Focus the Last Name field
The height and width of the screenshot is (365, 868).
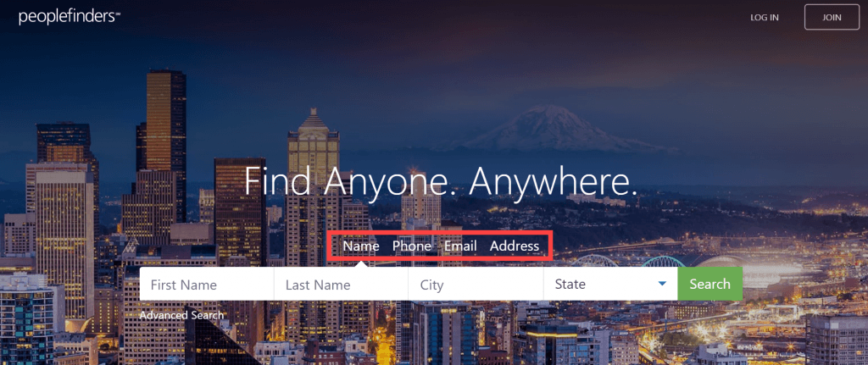click(341, 285)
